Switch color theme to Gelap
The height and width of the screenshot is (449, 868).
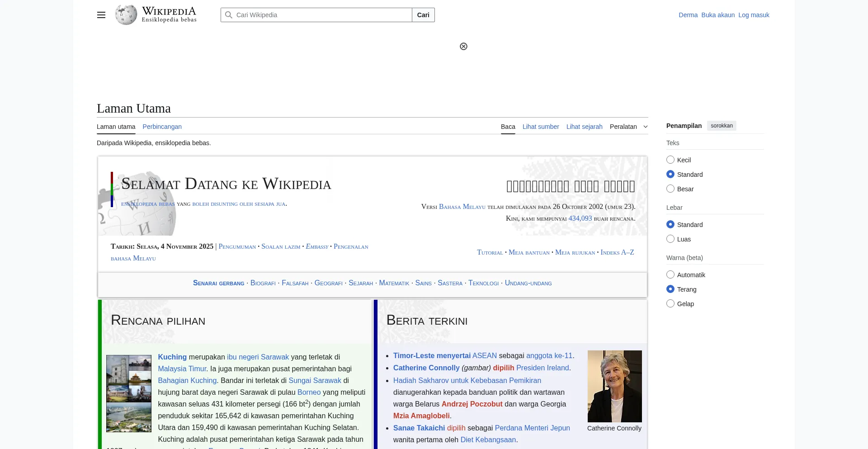point(670,304)
